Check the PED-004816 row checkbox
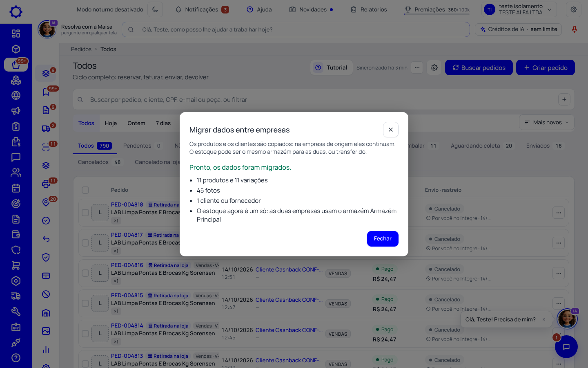Screen dimensions: 588x368 click(x=85, y=273)
